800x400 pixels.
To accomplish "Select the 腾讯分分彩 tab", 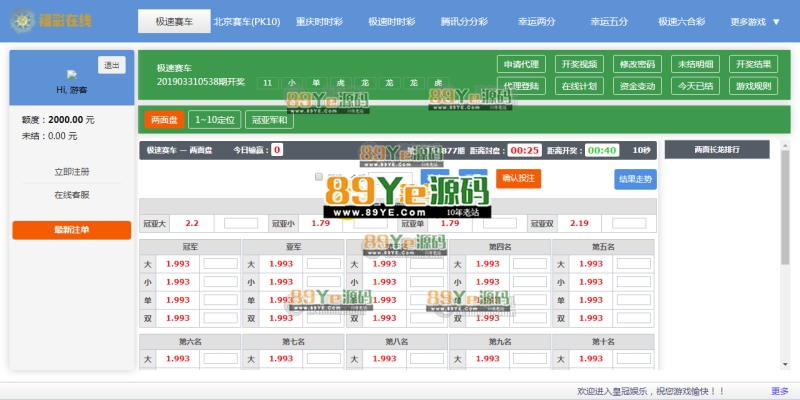I will click(464, 22).
